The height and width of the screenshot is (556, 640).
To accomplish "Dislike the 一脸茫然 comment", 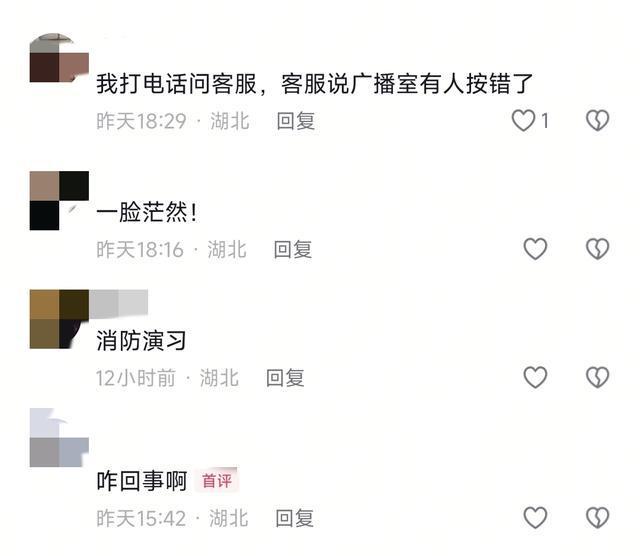I will pos(598,249).
